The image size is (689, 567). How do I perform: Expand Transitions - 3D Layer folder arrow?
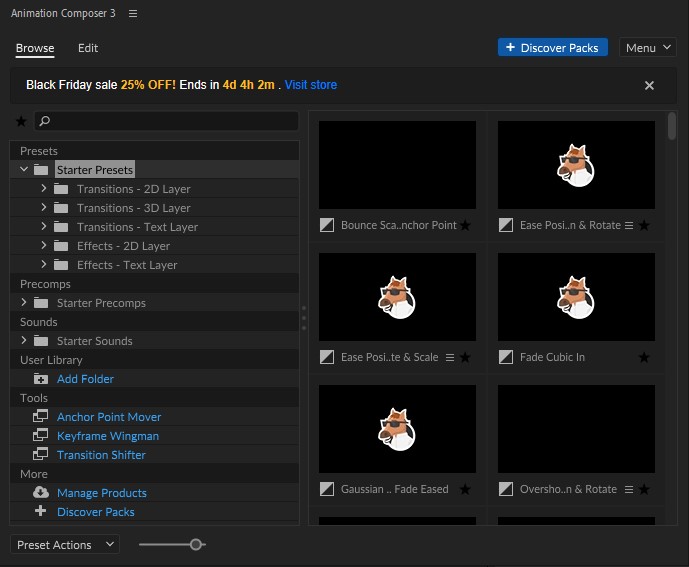point(43,207)
